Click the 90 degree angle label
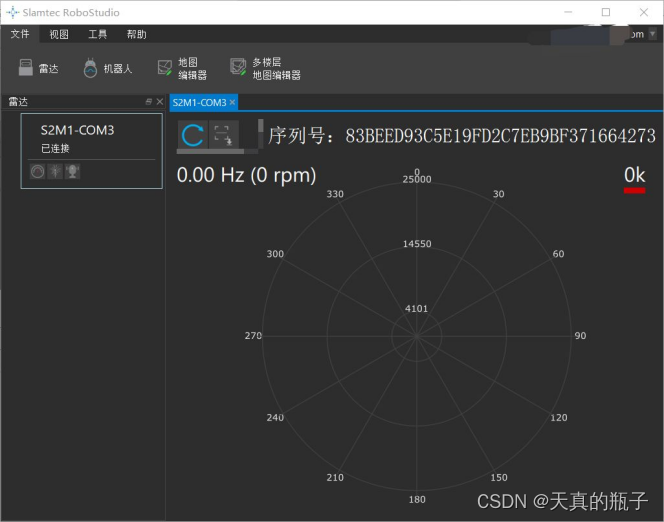 [580, 336]
